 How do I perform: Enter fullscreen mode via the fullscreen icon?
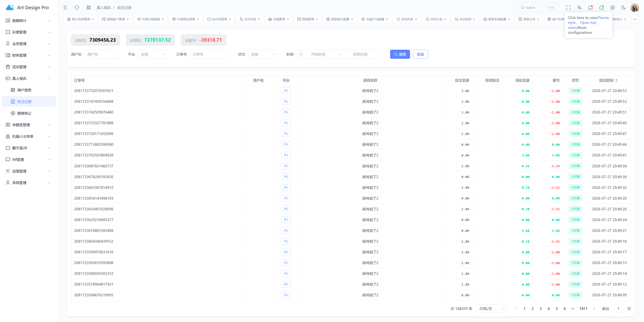click(x=568, y=8)
